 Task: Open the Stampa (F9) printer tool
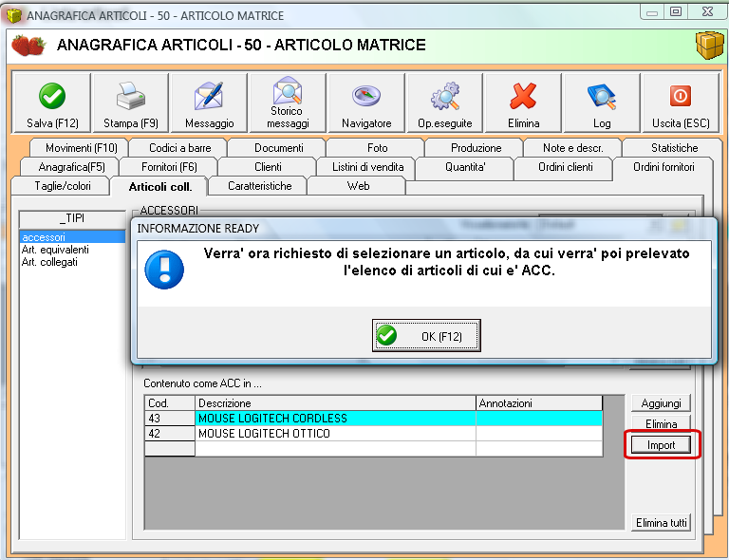[x=131, y=103]
